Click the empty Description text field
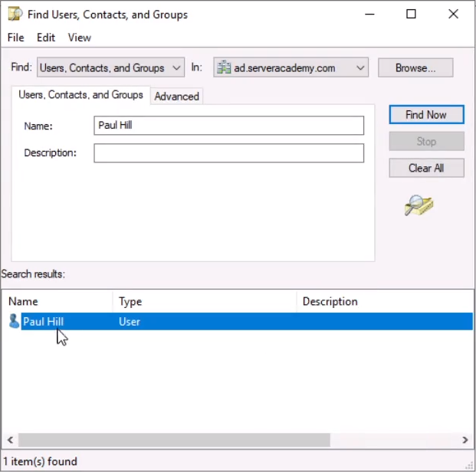 click(228, 153)
